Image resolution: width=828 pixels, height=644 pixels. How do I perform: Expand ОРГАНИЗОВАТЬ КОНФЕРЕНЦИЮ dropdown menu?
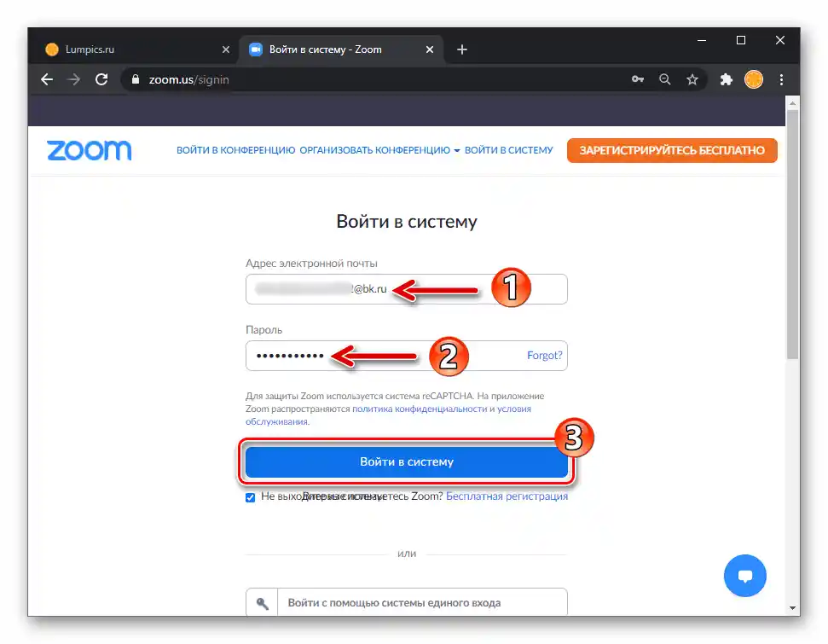379,150
